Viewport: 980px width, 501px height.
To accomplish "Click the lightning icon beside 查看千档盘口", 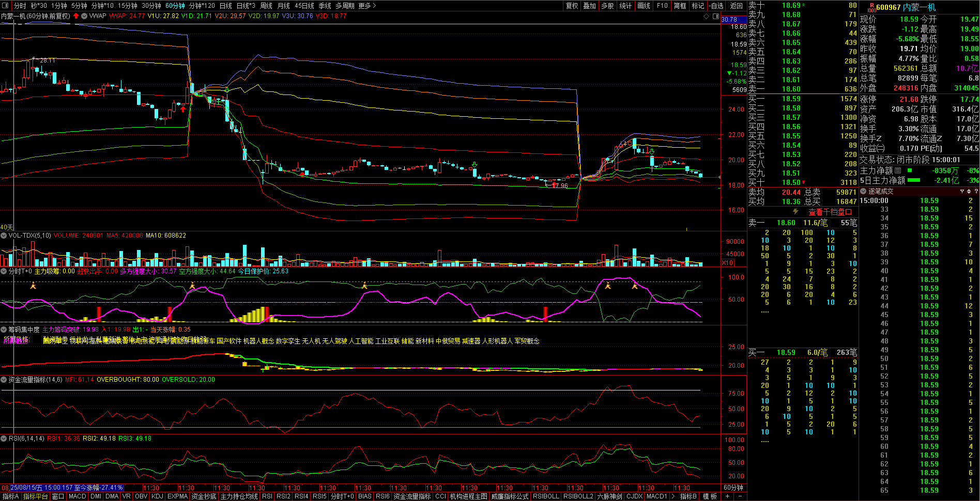I will (796, 212).
